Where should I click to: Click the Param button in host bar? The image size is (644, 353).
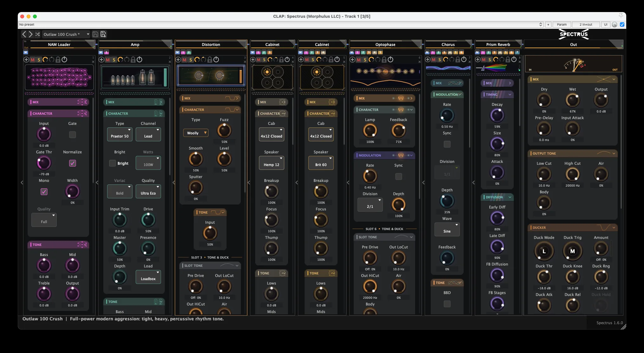tap(562, 24)
